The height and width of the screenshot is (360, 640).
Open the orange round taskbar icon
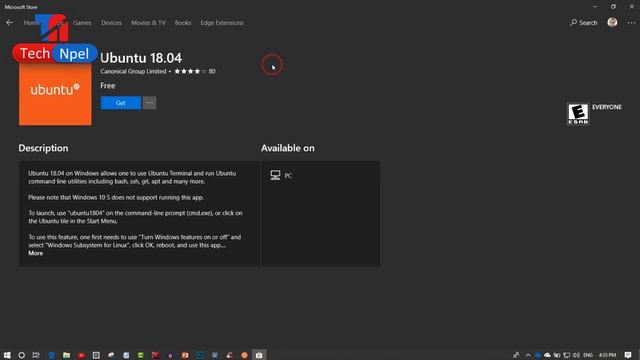tap(244, 355)
